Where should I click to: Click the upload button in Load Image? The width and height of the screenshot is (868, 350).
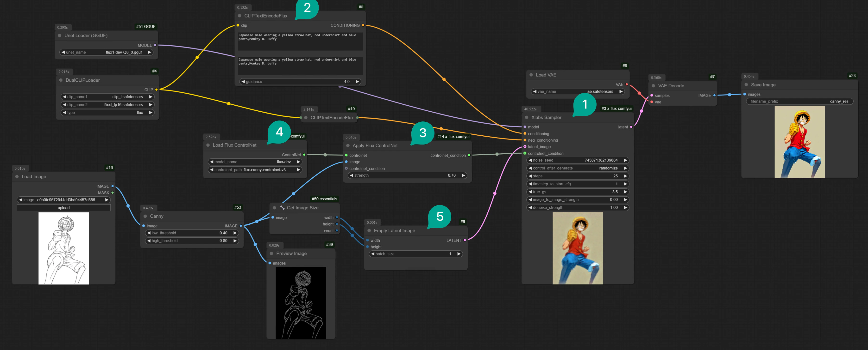[x=63, y=208]
